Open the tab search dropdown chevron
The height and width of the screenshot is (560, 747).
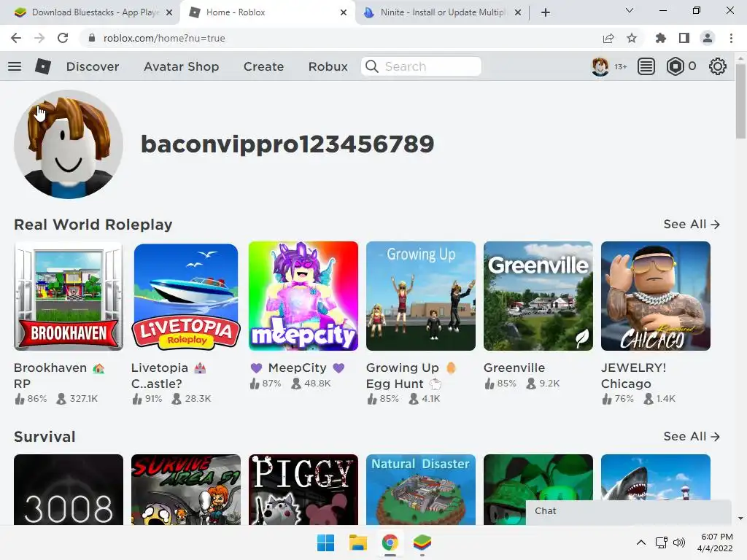[630, 10]
